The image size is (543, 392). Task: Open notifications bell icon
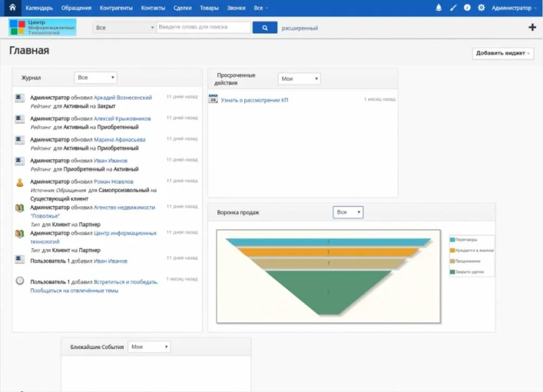(x=438, y=8)
